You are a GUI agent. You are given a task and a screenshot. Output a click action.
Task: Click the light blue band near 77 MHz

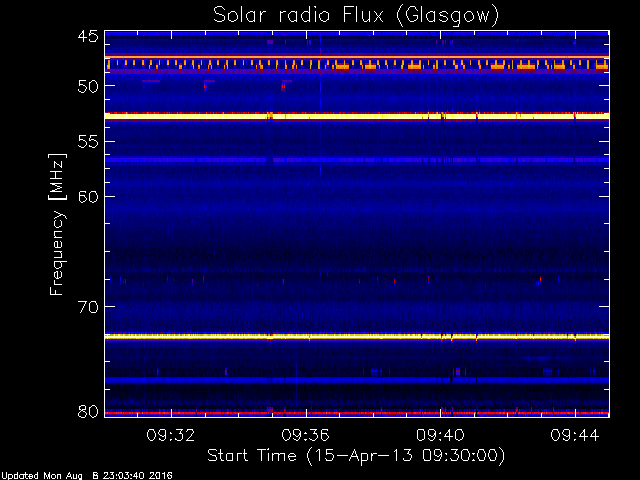tap(357, 380)
